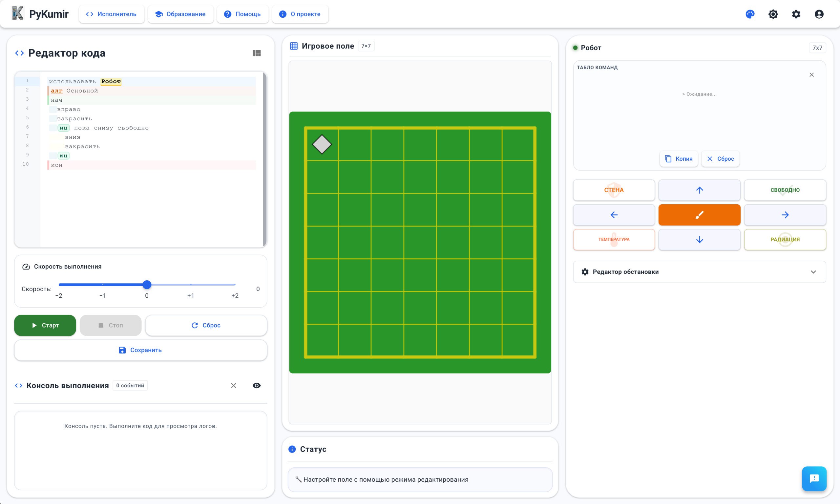Image resolution: width=840 pixels, height=504 pixels.
Task: Move robot down with arrow button
Action: tap(699, 239)
